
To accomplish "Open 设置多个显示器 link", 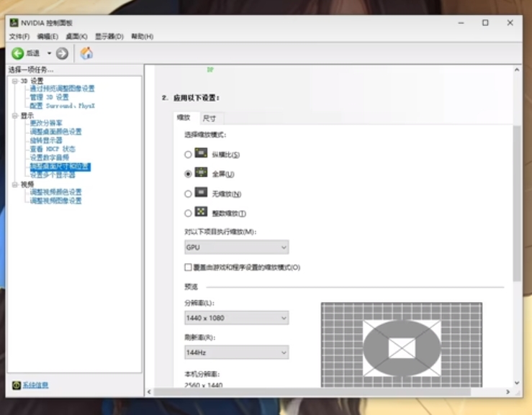I will tap(53, 175).
